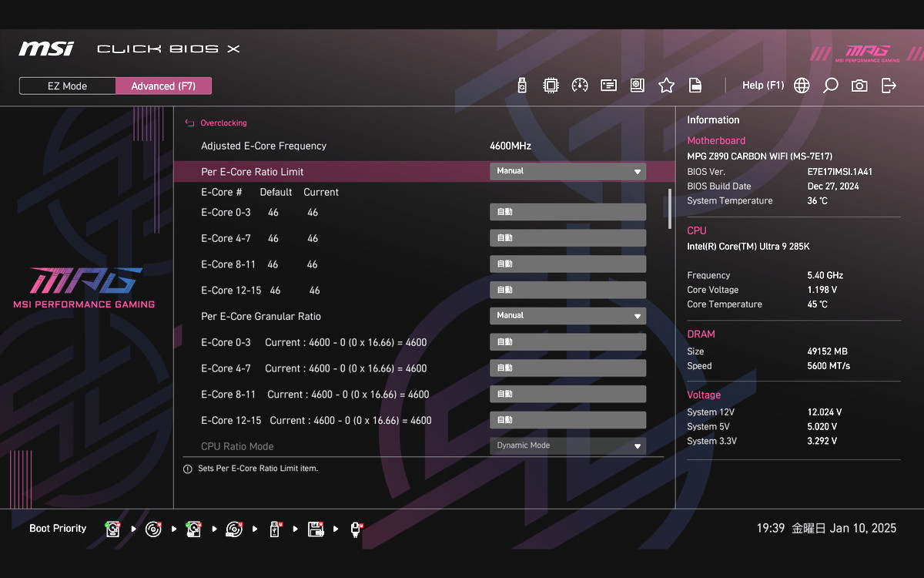Open Per E-Core Ratio Limit dropdown
Screen dimensions: 924x578
click(567, 171)
